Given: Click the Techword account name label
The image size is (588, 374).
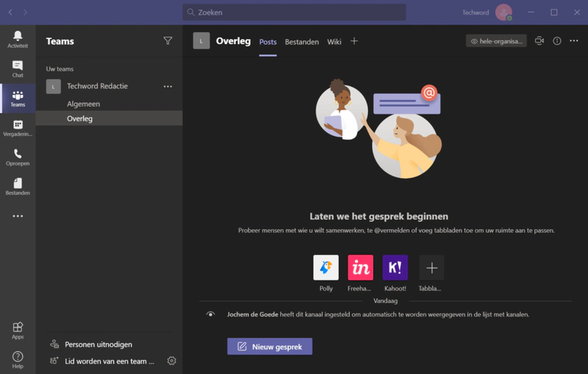Looking at the screenshot, I should tap(475, 12).
